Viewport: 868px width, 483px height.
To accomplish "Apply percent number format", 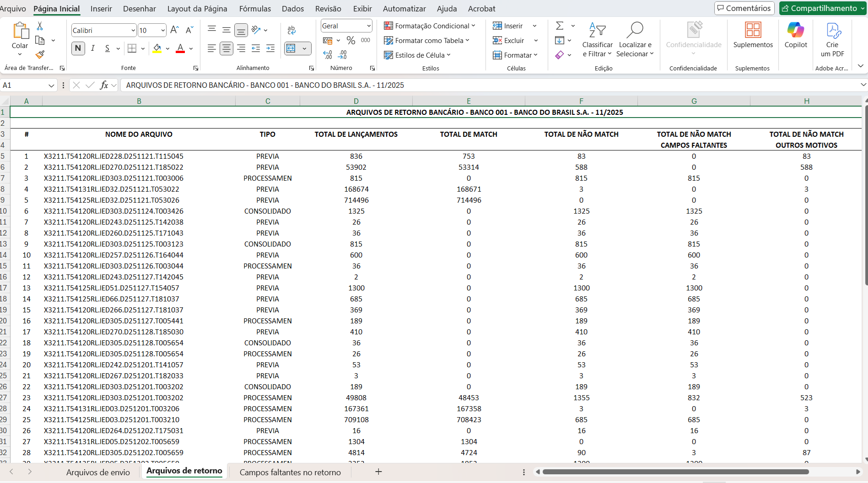I will click(x=351, y=40).
